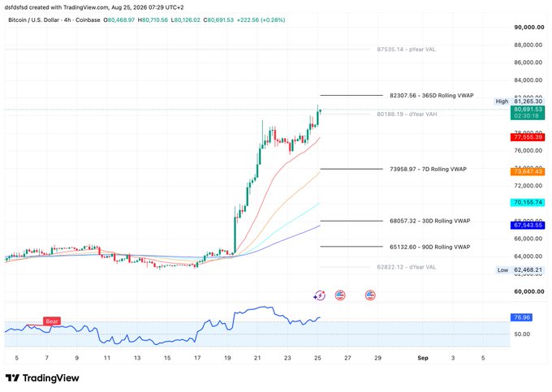The height and width of the screenshot is (392, 552).
Task: Click the 90,000.00 price axis label
Action: 529,27
